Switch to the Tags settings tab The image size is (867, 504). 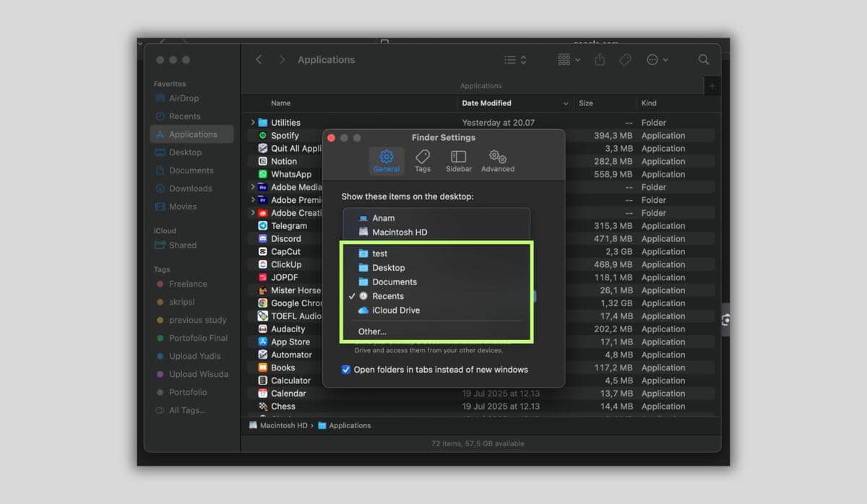pyautogui.click(x=423, y=160)
